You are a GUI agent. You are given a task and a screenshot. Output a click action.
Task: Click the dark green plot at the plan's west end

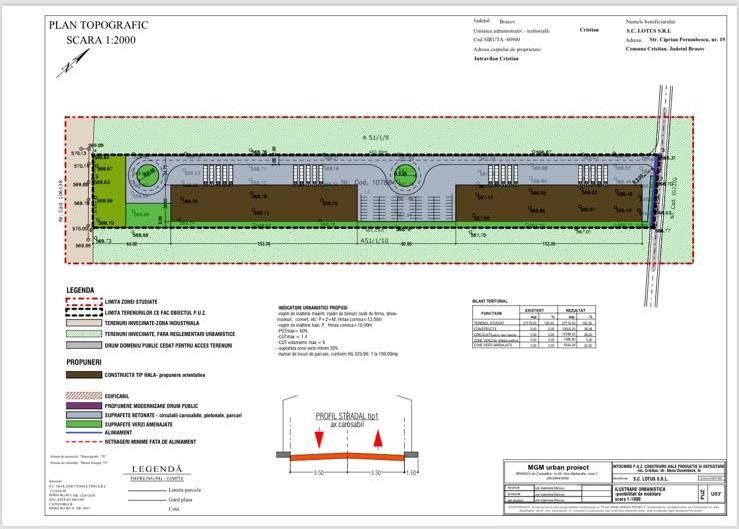click(x=110, y=191)
